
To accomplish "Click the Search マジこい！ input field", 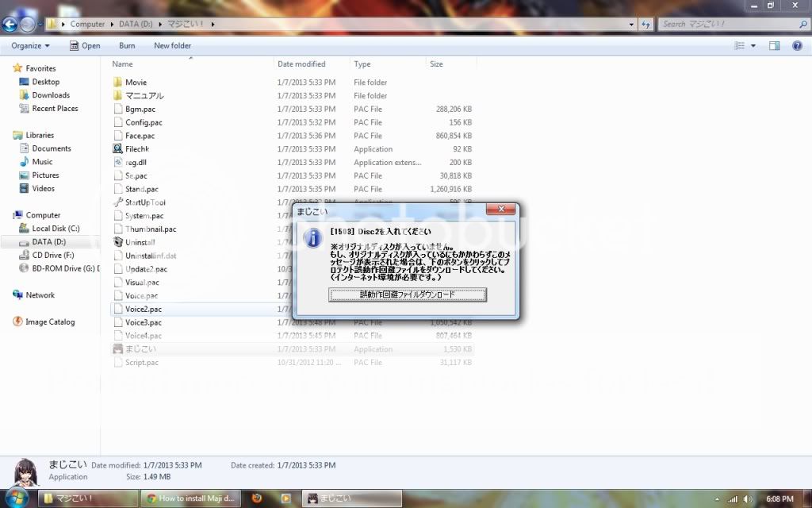I will (x=730, y=24).
